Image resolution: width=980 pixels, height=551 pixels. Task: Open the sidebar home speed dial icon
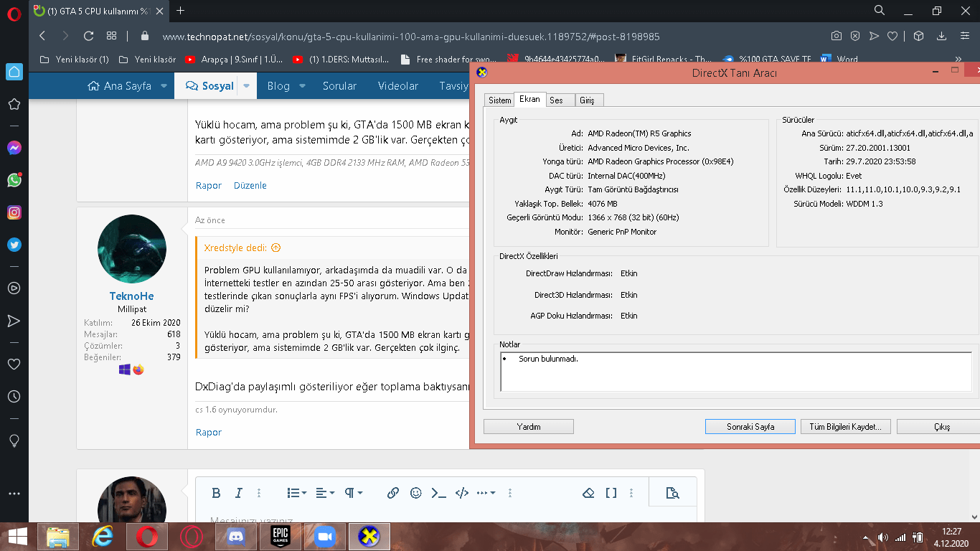tap(14, 71)
